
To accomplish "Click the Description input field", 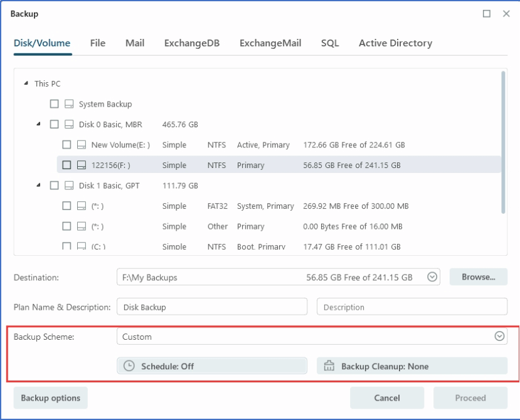I will tap(411, 307).
